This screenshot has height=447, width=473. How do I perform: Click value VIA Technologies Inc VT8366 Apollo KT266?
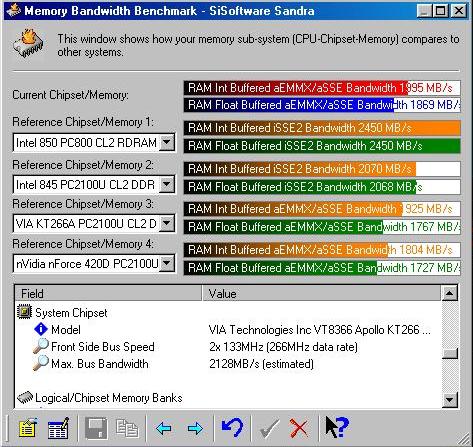[319, 330]
